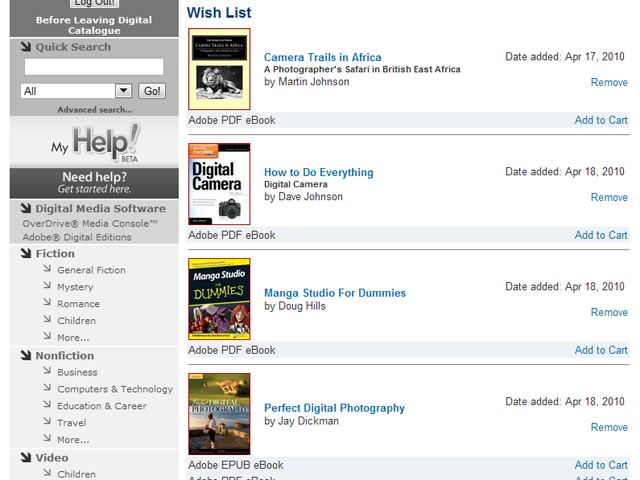Viewport: 640px width, 480px height.
Task: Click the Need help? Get started here banner
Action: pyautogui.click(x=94, y=183)
